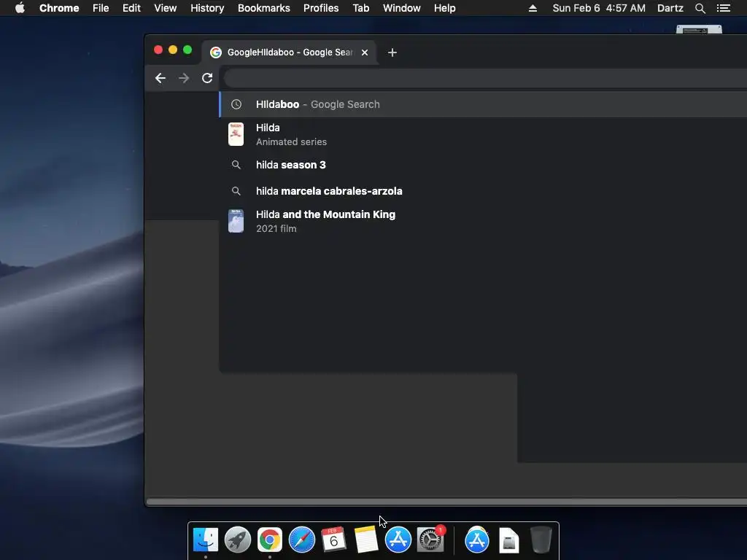Click the Hilda animated series thumbnail
747x560 pixels.
click(x=236, y=134)
